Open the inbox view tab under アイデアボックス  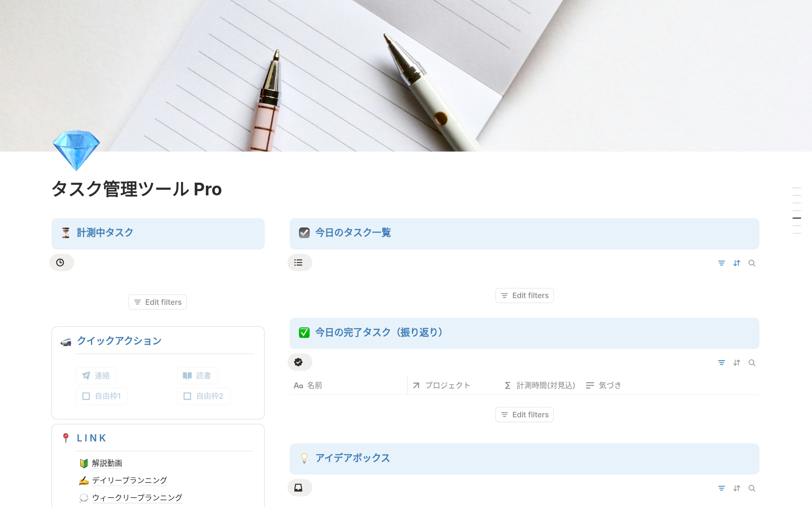click(x=300, y=488)
